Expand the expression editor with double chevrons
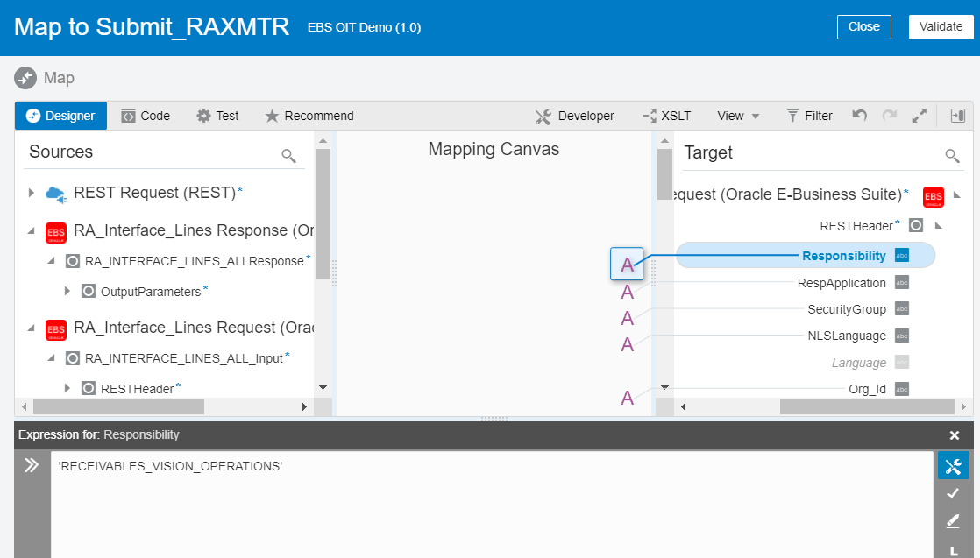This screenshot has width=980, height=558. point(32,465)
